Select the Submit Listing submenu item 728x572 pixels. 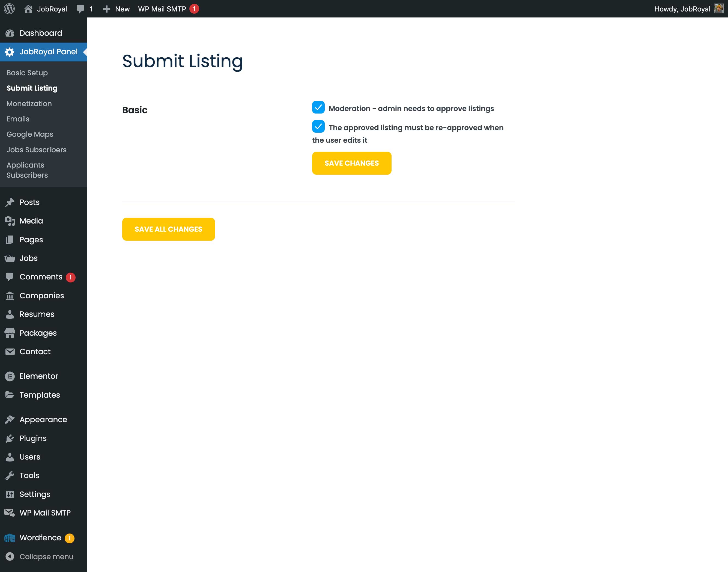pyautogui.click(x=32, y=88)
